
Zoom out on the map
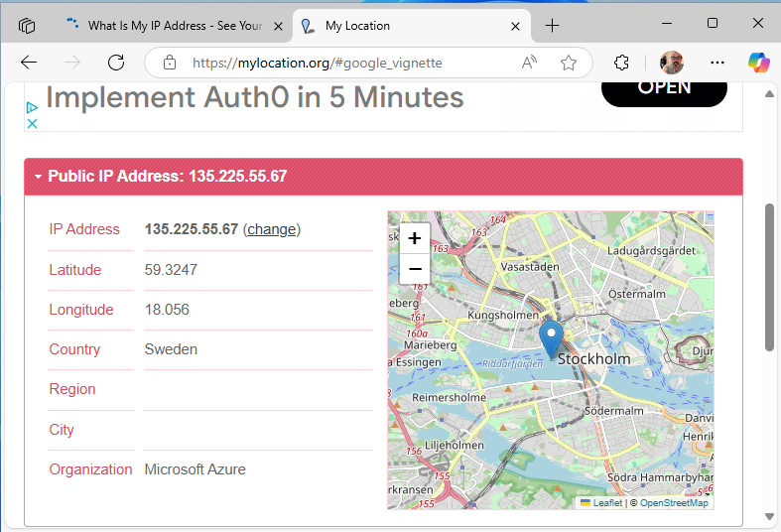(x=415, y=269)
